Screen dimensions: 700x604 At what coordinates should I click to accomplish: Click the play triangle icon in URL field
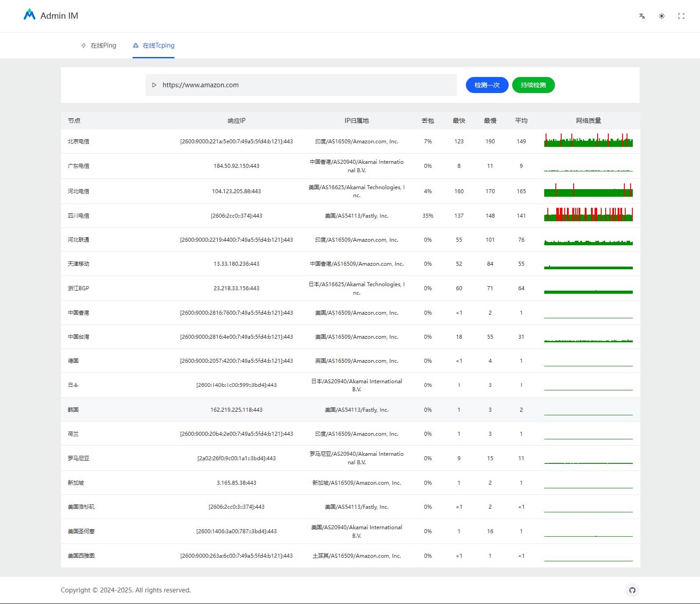[154, 85]
